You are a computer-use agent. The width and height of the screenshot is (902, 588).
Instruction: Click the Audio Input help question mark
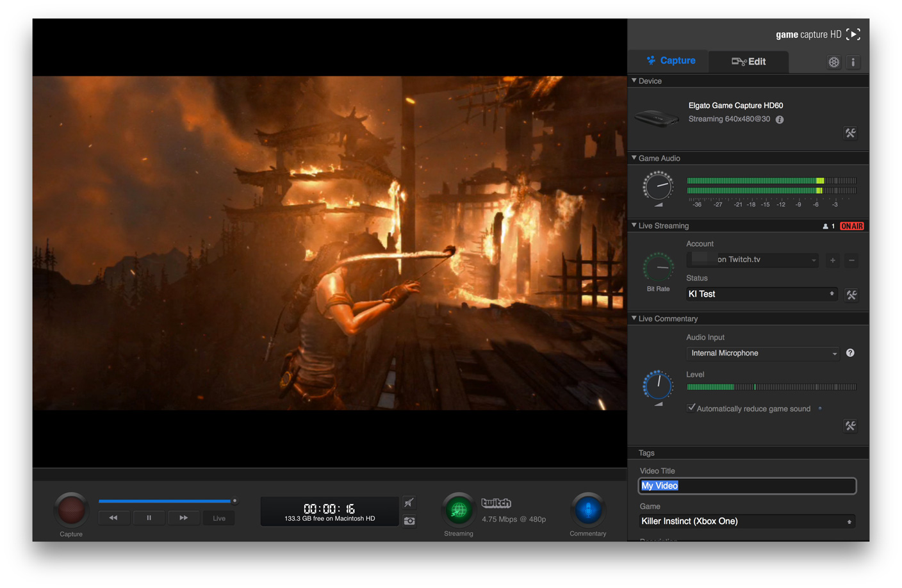(850, 353)
